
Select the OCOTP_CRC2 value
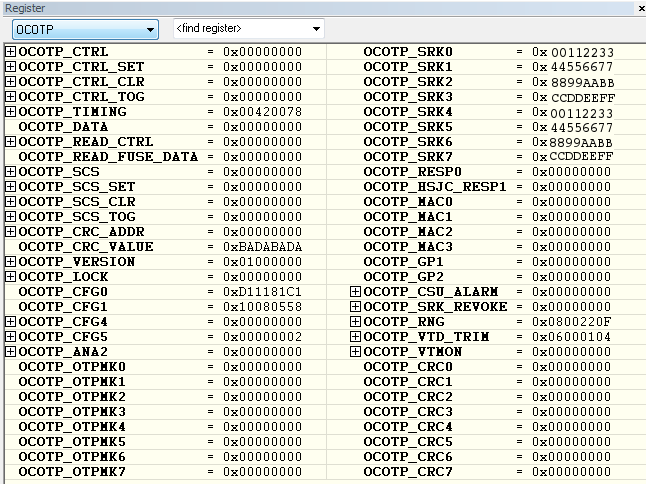[x=571, y=397]
